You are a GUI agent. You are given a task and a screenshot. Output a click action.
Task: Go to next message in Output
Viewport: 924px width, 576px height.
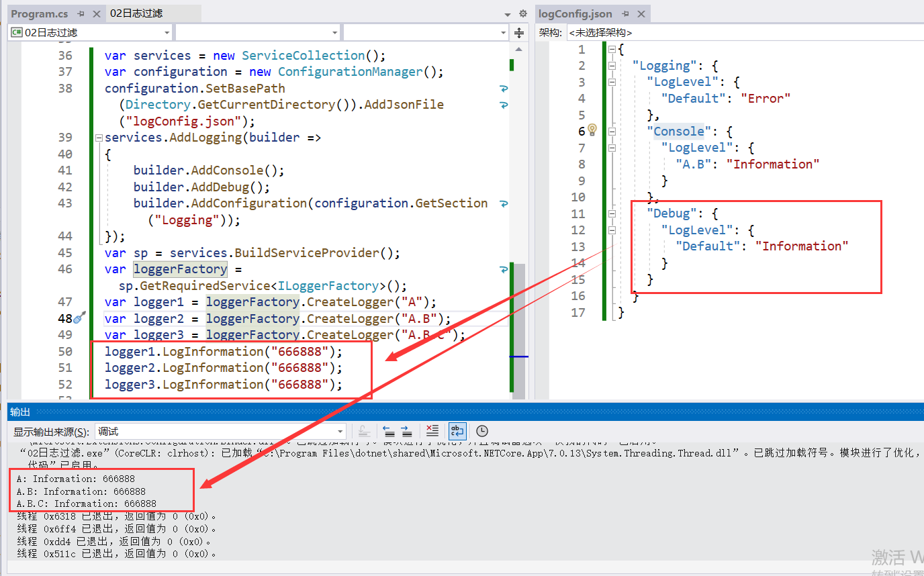406,431
